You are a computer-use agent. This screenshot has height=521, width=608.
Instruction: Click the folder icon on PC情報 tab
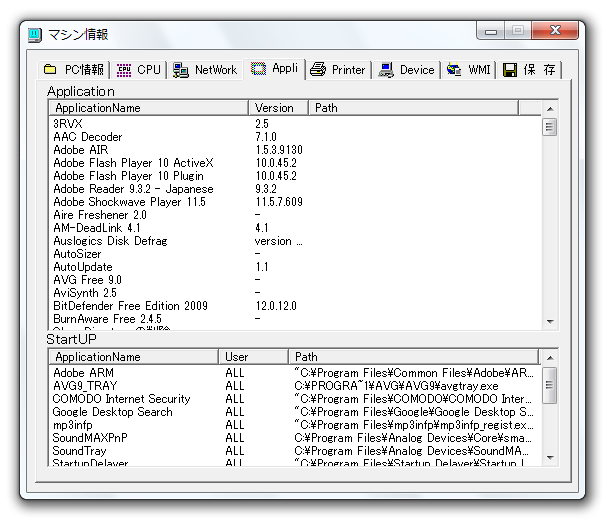[50, 69]
